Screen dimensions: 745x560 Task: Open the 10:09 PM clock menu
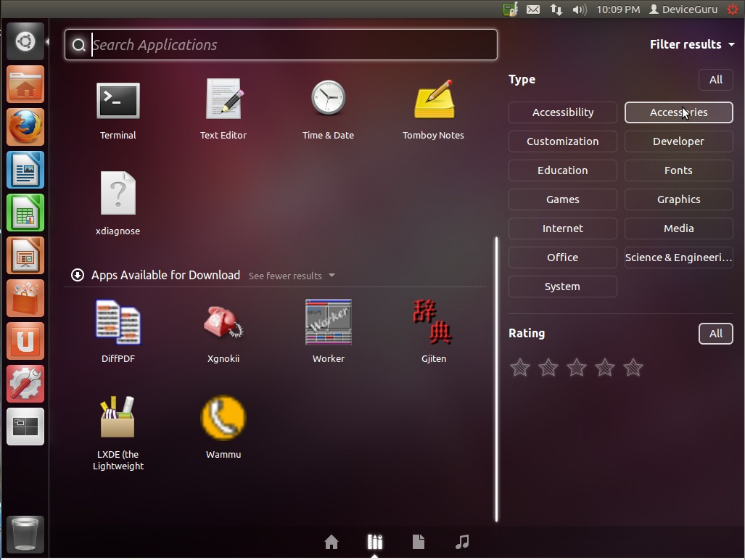[618, 9]
